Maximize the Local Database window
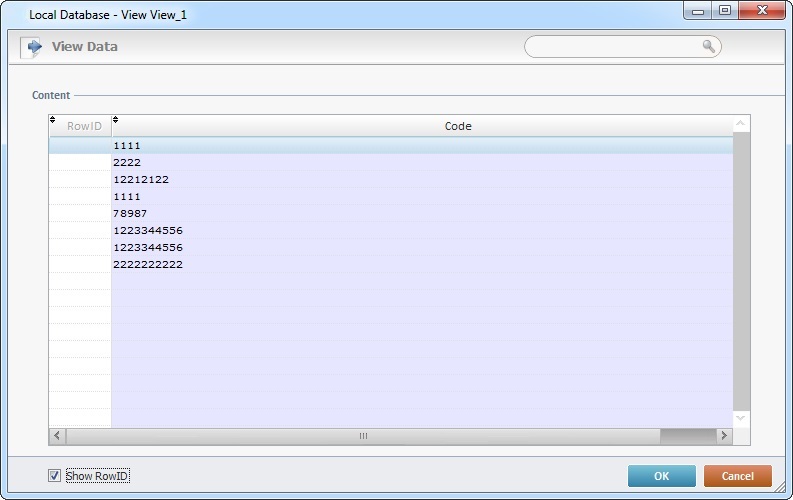 point(724,10)
